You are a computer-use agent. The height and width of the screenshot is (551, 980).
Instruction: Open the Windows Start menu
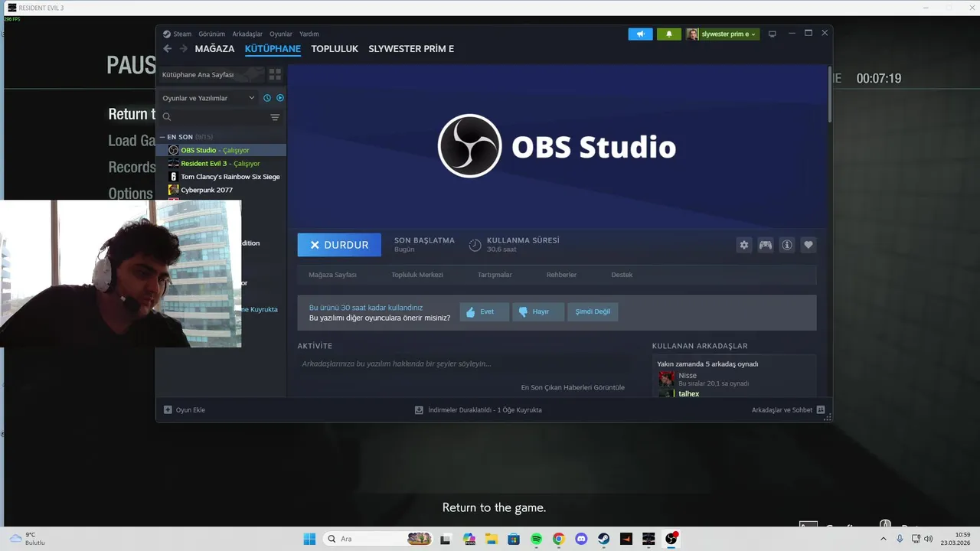(x=309, y=539)
